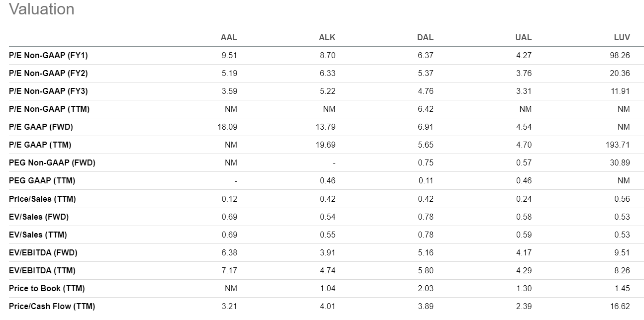Click the UAL ticker column header
644x320 pixels.
coord(523,37)
